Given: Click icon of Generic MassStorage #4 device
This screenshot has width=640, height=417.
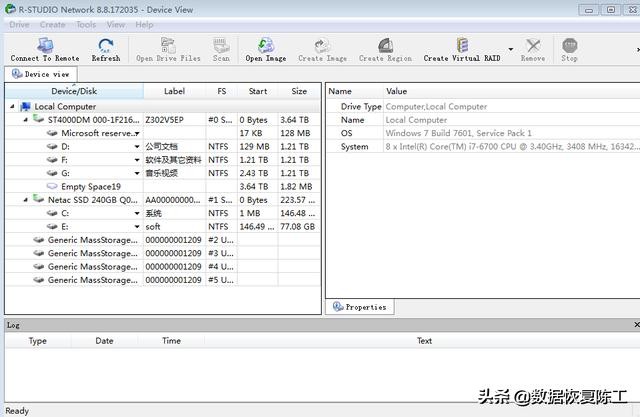Looking at the screenshot, I should pos(38,267).
